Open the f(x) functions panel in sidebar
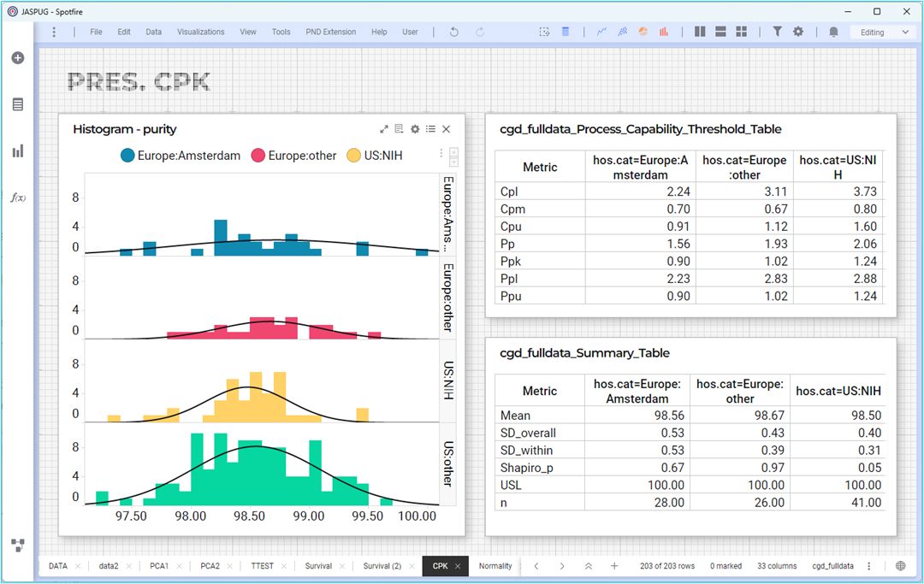 [x=18, y=198]
